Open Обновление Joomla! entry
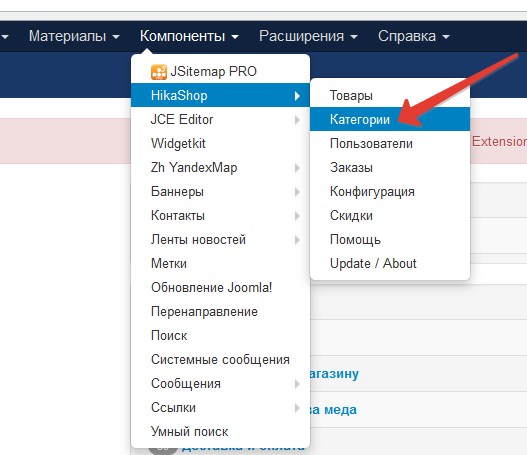 click(220, 288)
